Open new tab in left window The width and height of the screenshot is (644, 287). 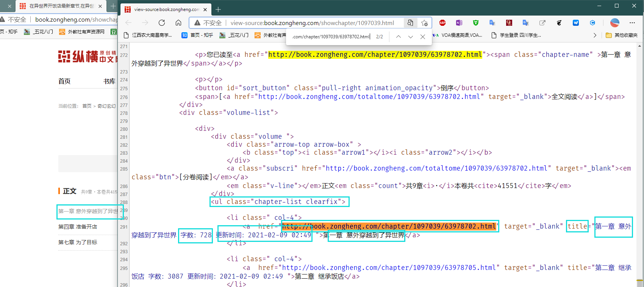point(113,6)
